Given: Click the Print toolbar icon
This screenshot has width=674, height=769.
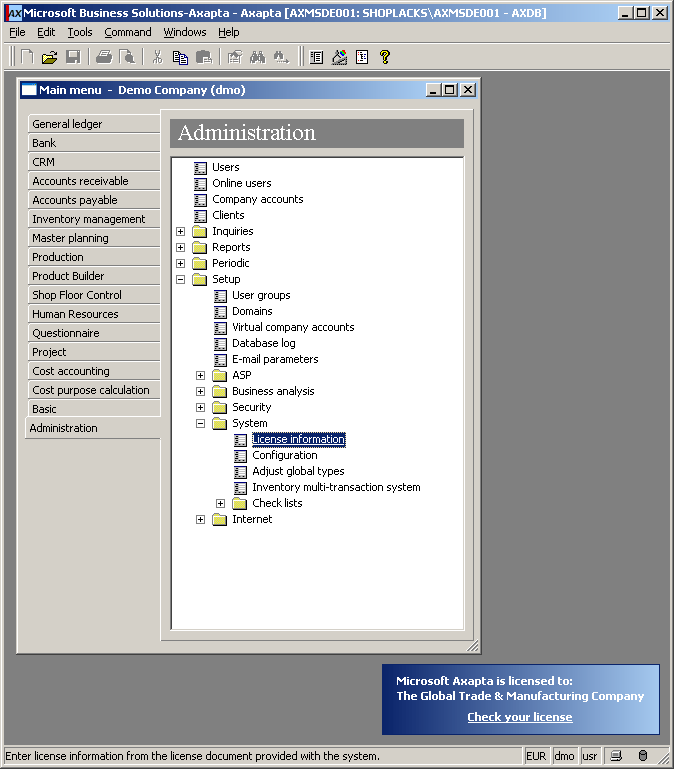Looking at the screenshot, I should [x=104, y=57].
